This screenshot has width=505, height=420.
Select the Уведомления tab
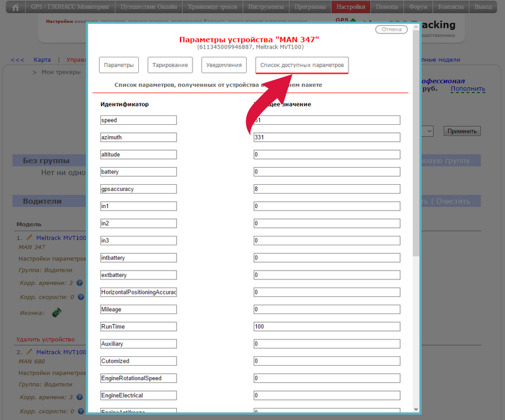(x=223, y=65)
